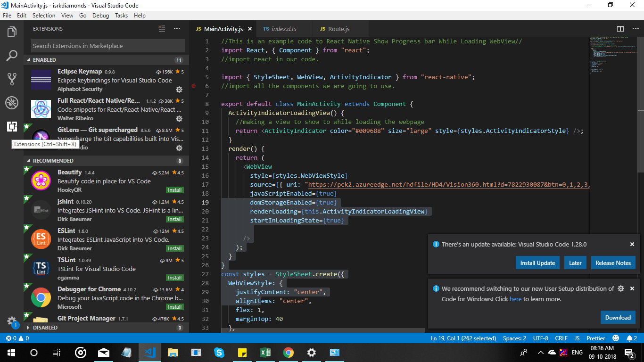Install the ESLint extension
The height and width of the screenshot is (362, 644).
[x=175, y=248]
